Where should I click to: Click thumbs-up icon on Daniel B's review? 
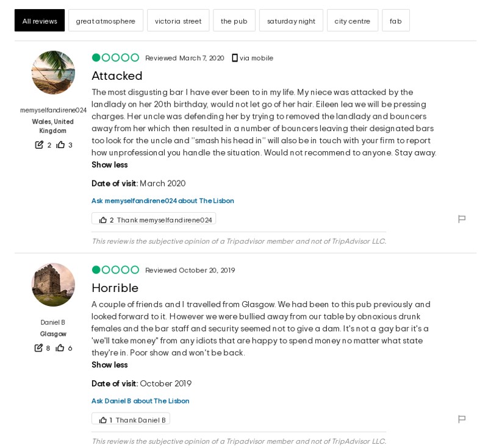click(x=103, y=420)
